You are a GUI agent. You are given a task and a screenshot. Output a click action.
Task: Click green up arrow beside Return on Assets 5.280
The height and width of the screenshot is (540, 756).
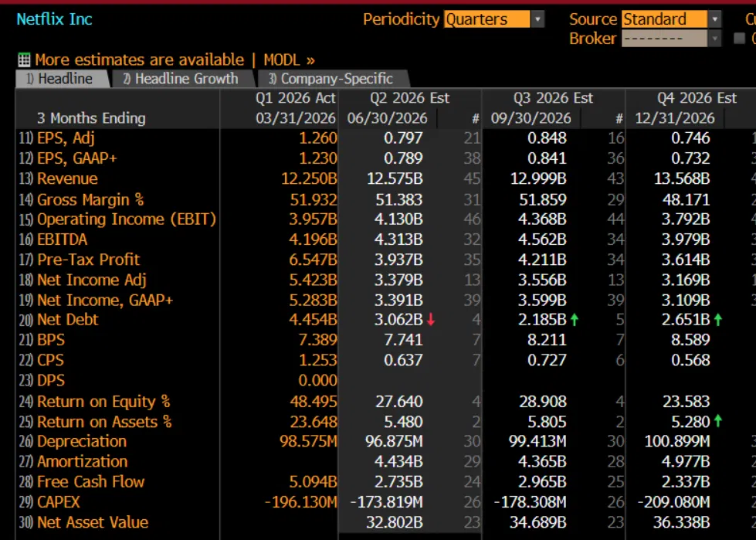[x=718, y=421]
